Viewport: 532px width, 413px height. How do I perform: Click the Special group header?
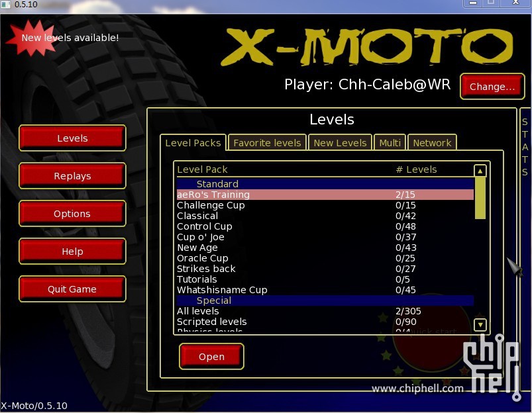tap(325, 300)
